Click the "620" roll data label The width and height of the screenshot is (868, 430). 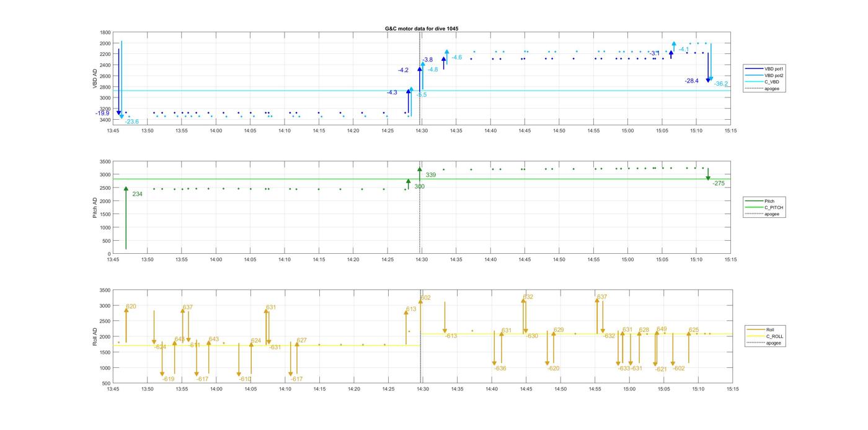131,307
